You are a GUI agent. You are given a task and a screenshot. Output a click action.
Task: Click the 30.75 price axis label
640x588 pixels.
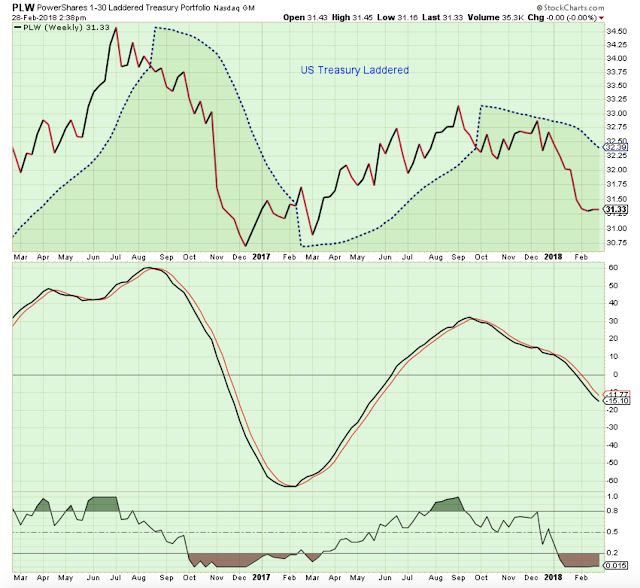click(x=617, y=243)
